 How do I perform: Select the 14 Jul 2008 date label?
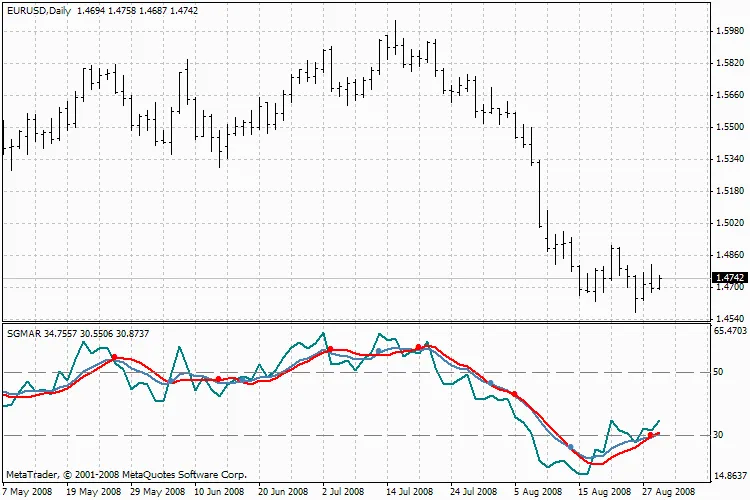pyautogui.click(x=410, y=492)
